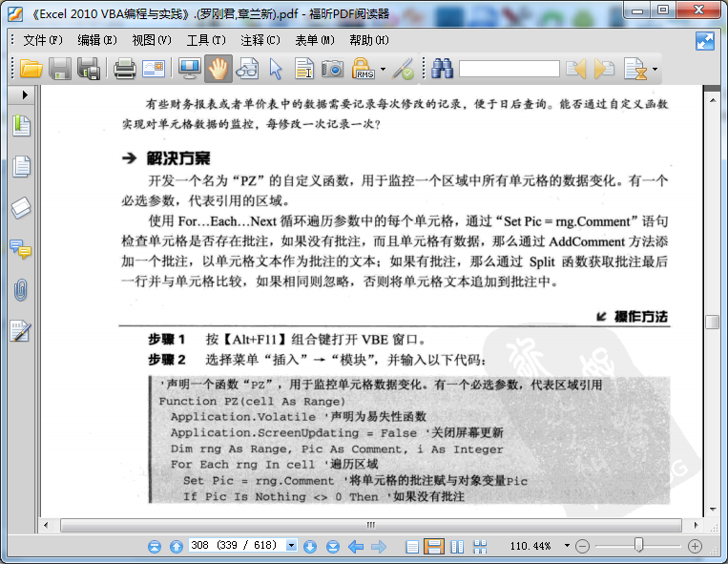Open the monitor full-screen view icon

point(190,69)
